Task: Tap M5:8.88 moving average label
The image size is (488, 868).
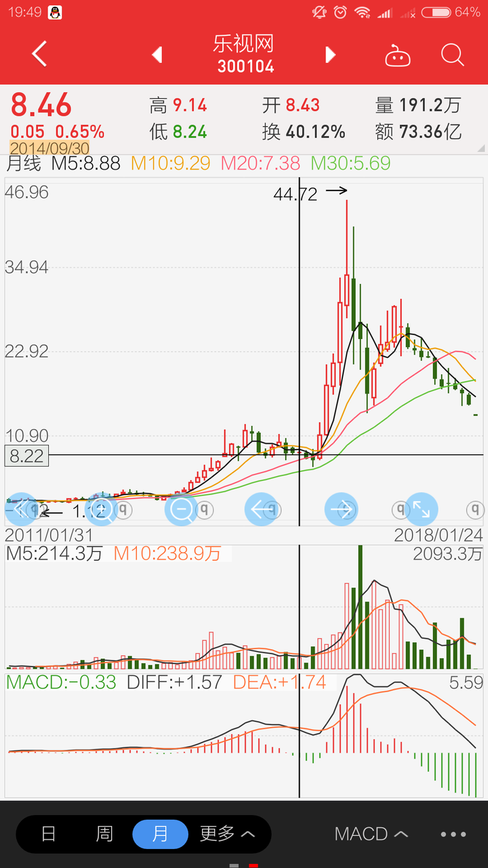Action: tap(86, 163)
